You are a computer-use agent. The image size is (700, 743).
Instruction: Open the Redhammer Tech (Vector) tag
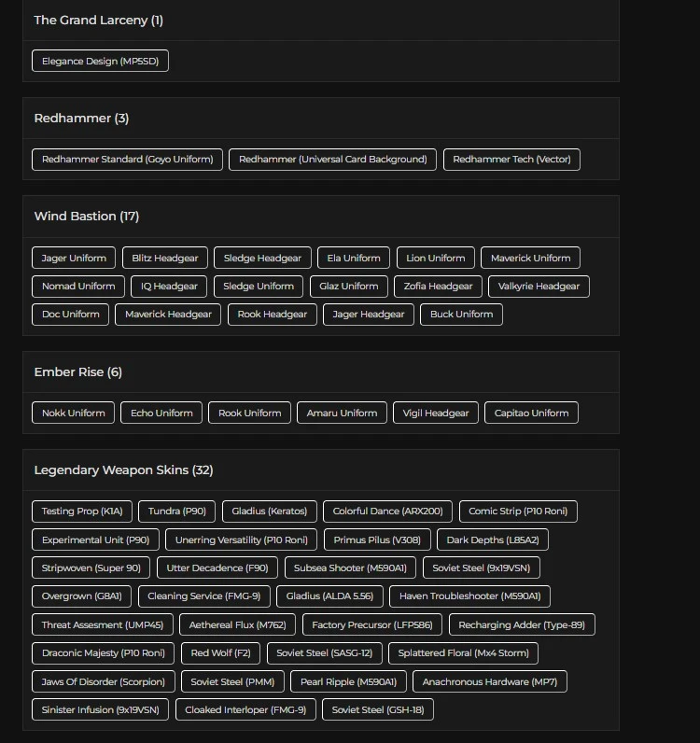click(511, 160)
